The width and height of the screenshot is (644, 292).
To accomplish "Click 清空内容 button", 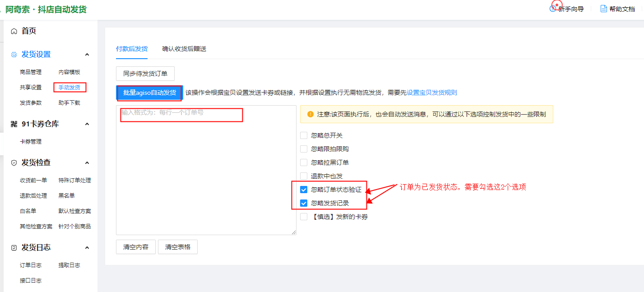I will tap(136, 247).
